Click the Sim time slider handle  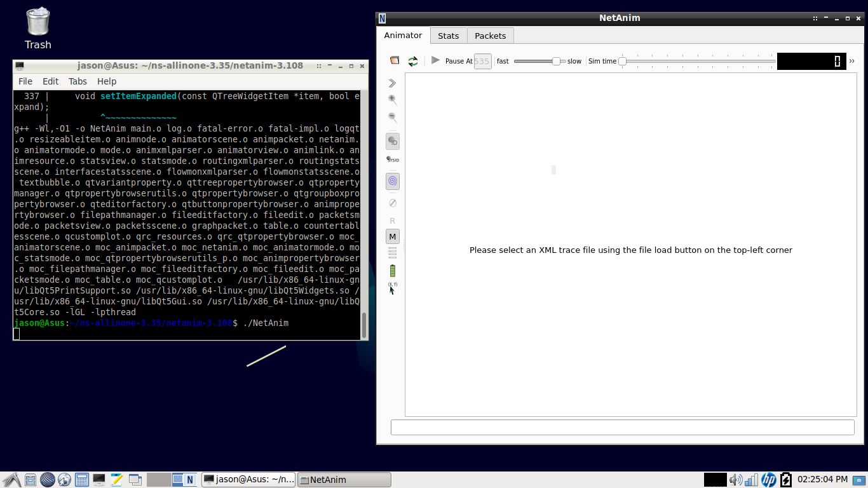623,61
